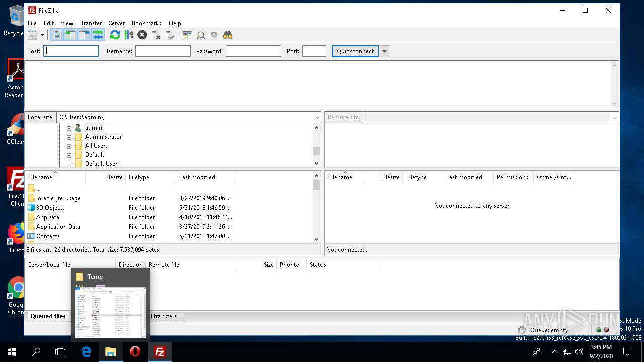Sort local files by Filename column
The image size is (644, 362).
[x=55, y=177]
